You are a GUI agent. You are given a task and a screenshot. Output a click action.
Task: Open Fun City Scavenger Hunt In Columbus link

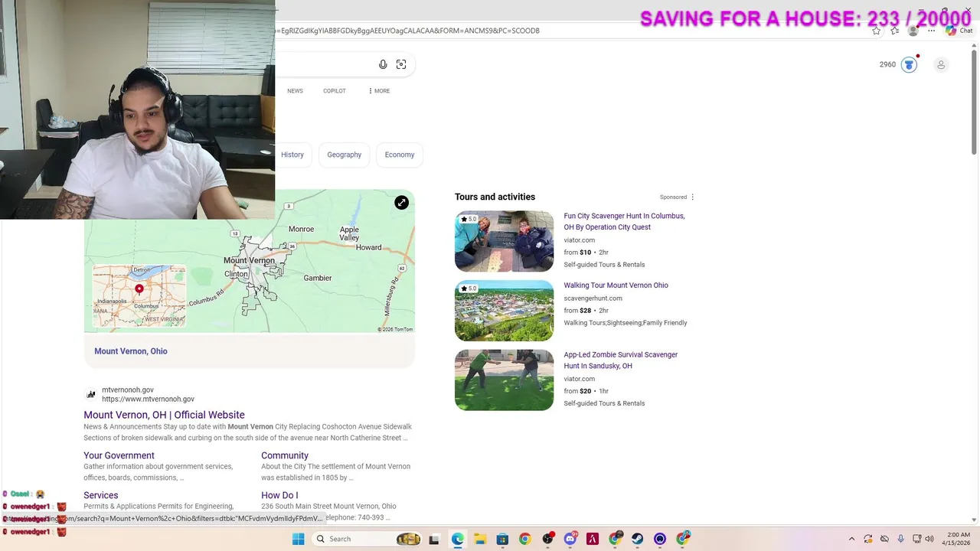point(624,221)
